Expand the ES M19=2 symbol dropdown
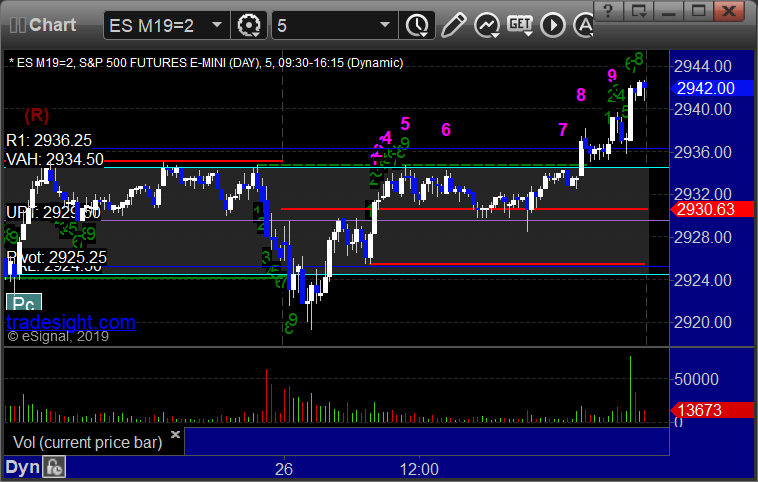 [219, 23]
